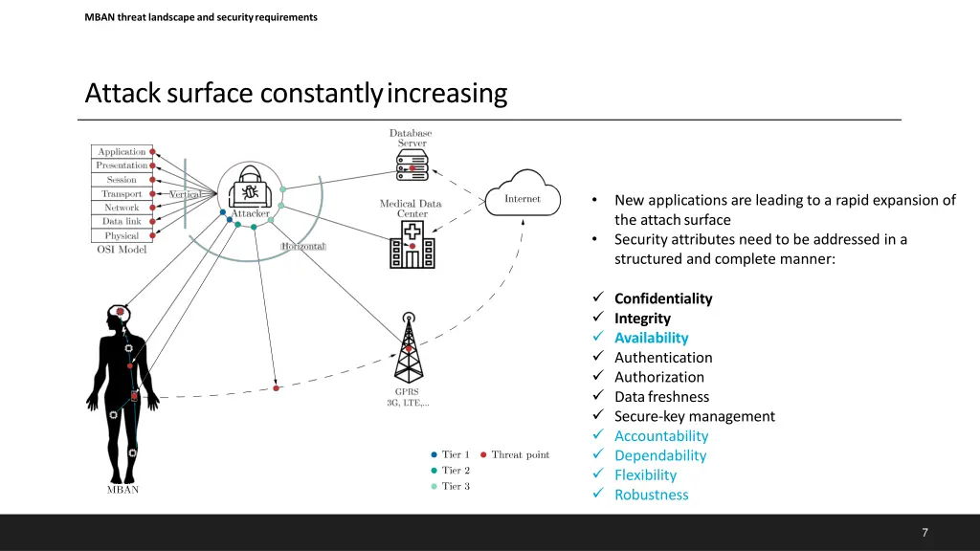This screenshot has width=980, height=551.
Task: Click the Internet cloud shape
Action: [x=523, y=193]
